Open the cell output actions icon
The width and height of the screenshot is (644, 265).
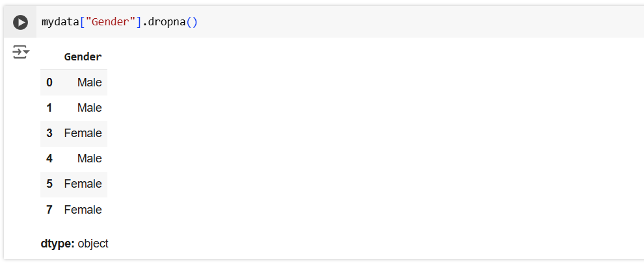pyautogui.click(x=21, y=52)
